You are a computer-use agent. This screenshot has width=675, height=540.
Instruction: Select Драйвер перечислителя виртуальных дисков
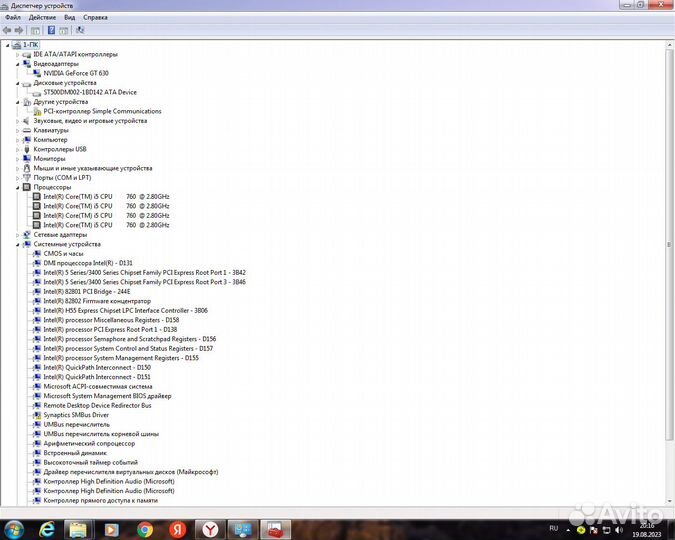coord(131,472)
